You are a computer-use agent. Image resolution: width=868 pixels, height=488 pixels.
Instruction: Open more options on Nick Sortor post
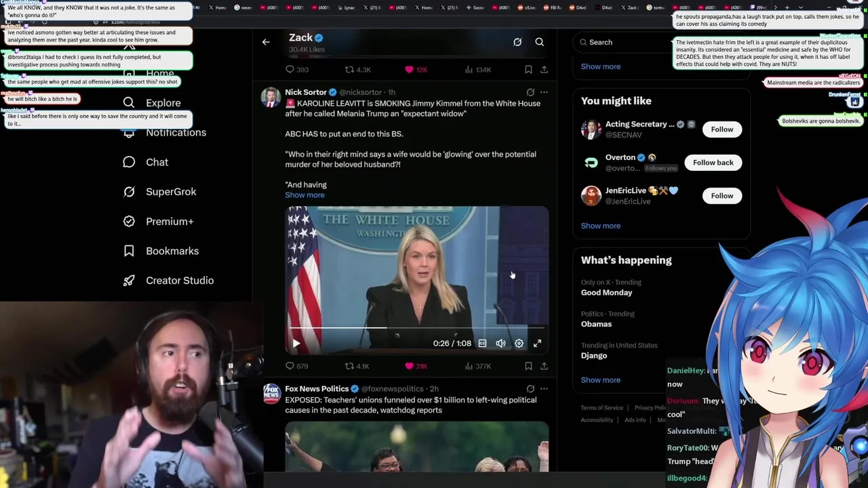(544, 92)
